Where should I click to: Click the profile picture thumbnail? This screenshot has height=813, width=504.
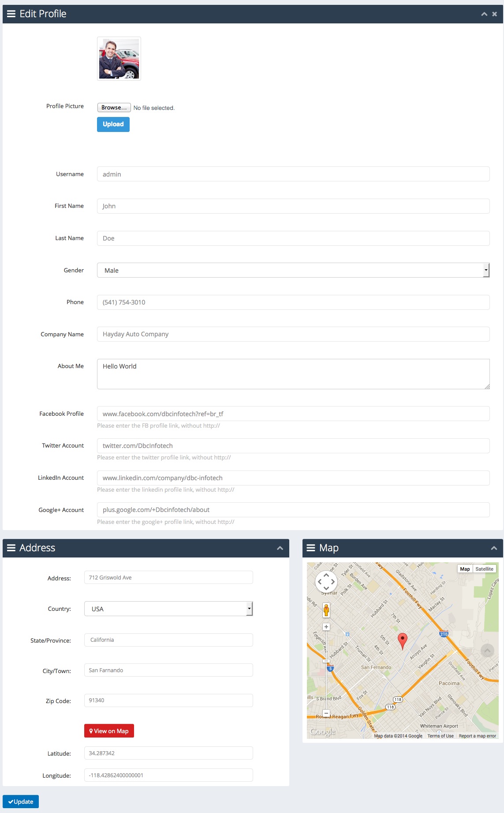(x=119, y=59)
